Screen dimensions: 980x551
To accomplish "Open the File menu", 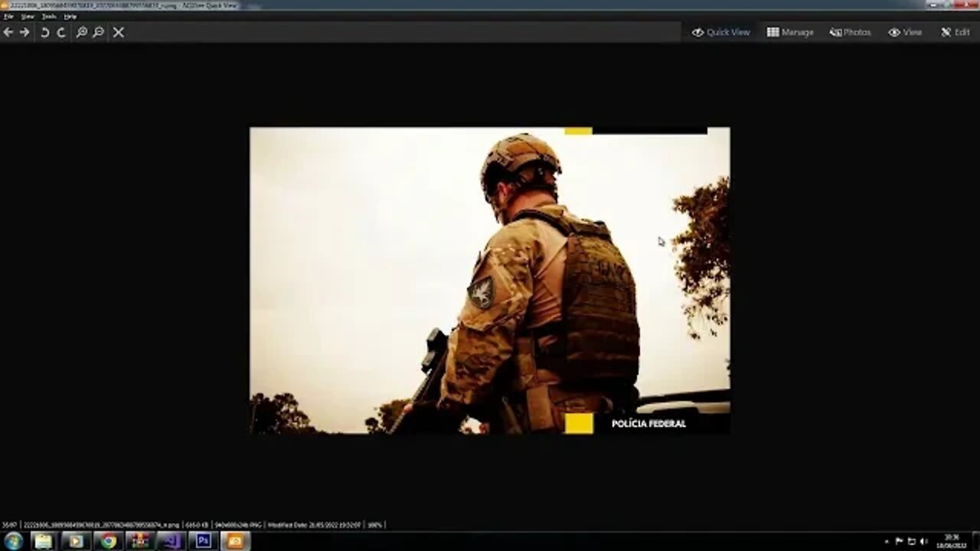I will point(8,16).
